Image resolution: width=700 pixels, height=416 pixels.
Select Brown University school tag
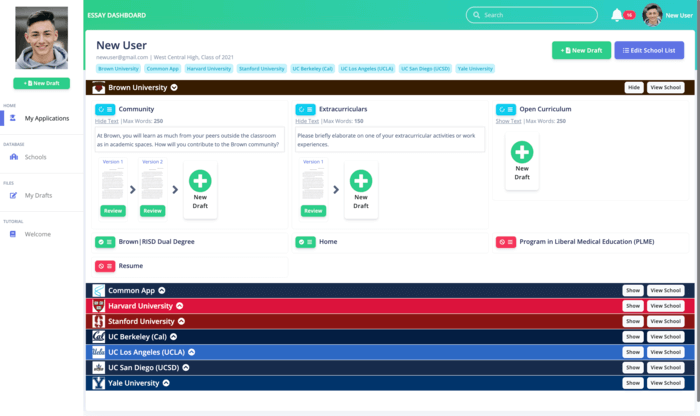coord(118,69)
